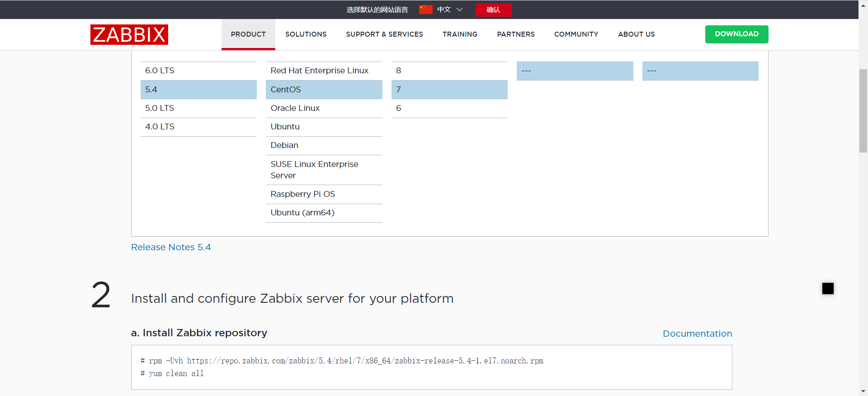Click the last '---' option cell
868x396 pixels.
(x=700, y=71)
